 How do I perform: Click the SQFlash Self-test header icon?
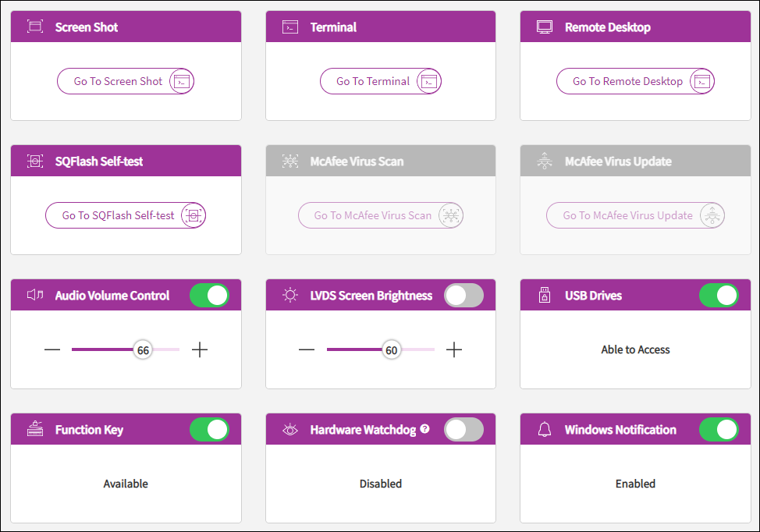click(x=35, y=161)
